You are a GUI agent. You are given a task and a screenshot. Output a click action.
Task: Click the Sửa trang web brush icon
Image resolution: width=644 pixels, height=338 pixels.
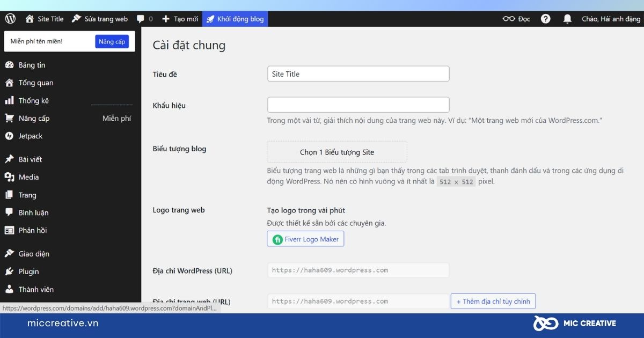click(x=76, y=19)
